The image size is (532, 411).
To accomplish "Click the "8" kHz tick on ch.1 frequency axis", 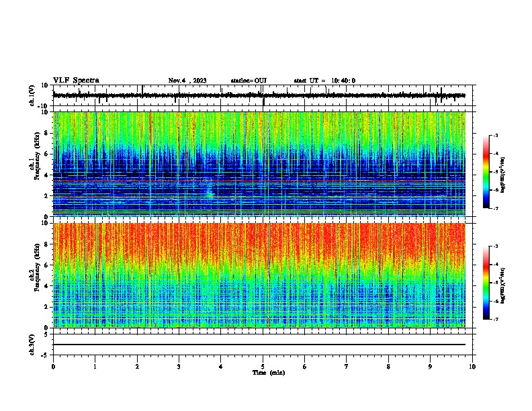I will click(46, 133).
